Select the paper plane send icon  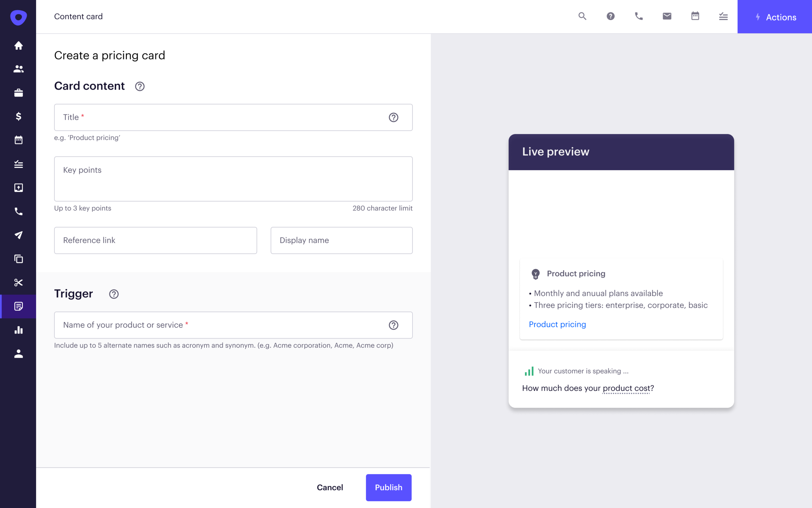tap(19, 235)
